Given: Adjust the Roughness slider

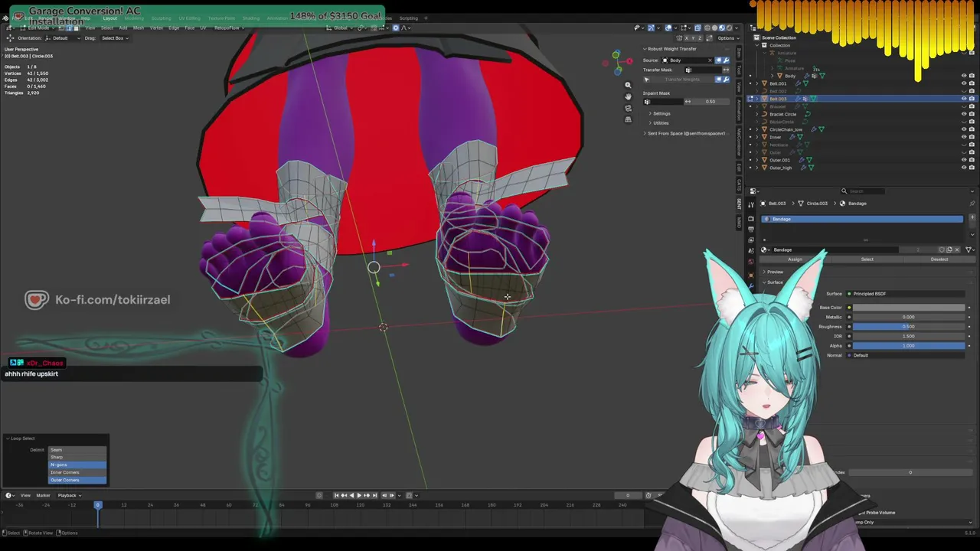Looking at the screenshot, I should [909, 327].
